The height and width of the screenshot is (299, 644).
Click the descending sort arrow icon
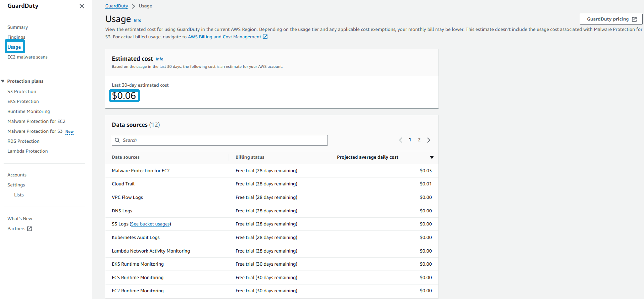431,157
